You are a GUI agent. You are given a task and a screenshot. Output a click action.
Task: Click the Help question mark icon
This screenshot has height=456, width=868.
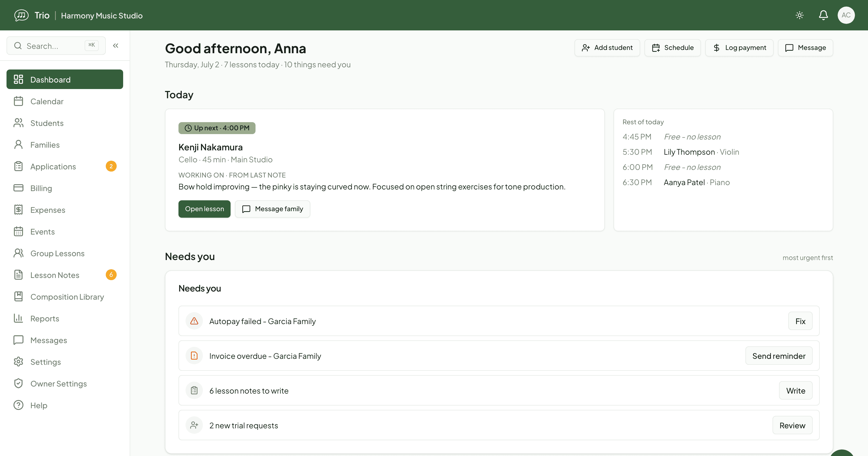18,405
